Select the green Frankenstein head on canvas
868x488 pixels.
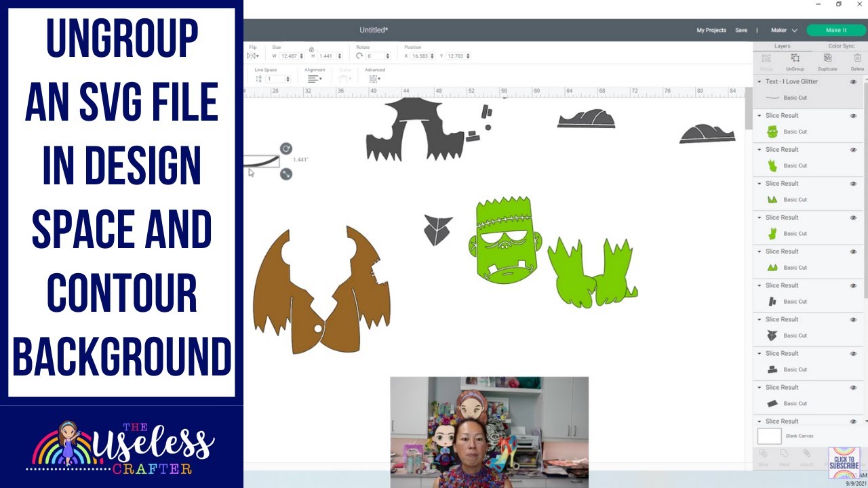[x=505, y=240]
